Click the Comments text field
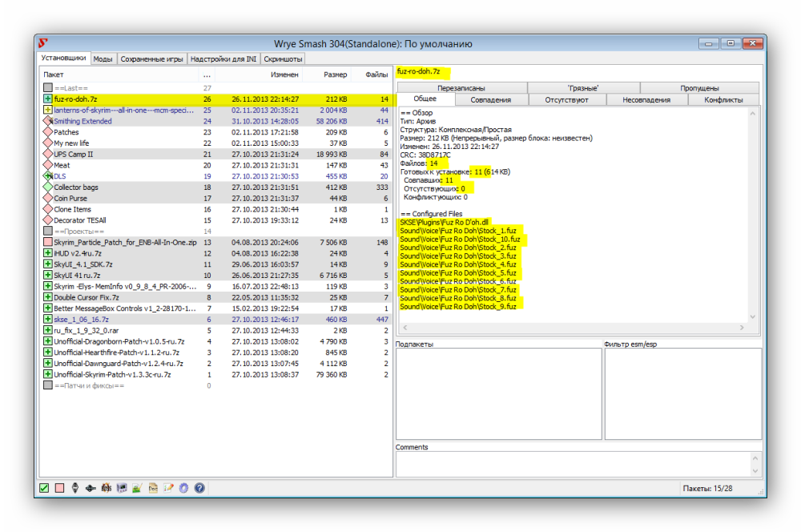Viewport: 801px width, 532px height. click(574, 464)
